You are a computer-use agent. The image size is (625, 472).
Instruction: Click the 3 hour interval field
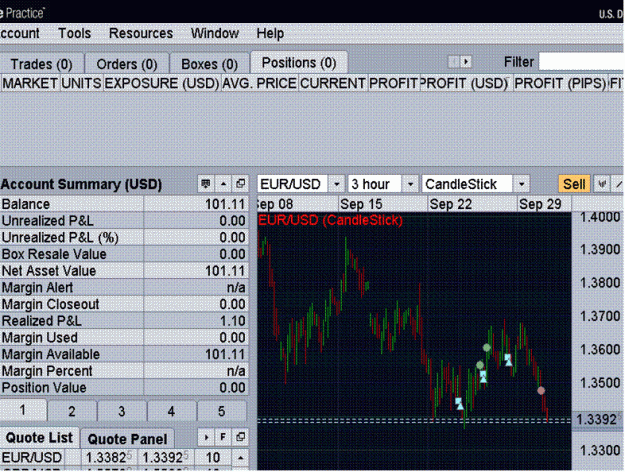(x=375, y=184)
